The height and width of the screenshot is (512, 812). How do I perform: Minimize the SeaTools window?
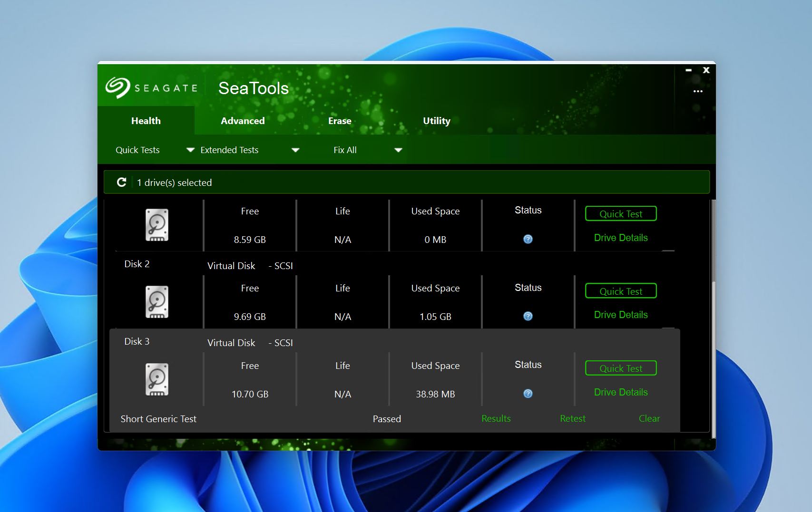(x=688, y=70)
